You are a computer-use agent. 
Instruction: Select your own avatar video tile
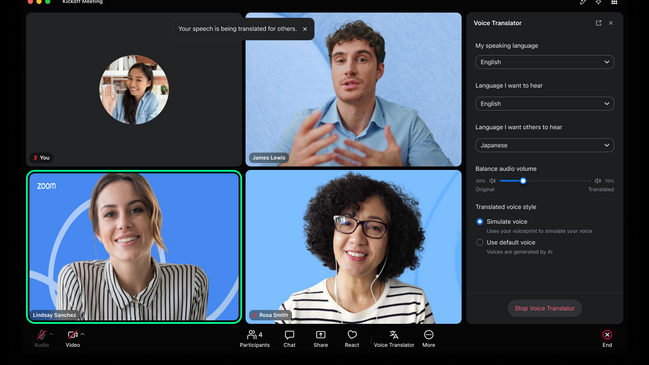(134, 89)
